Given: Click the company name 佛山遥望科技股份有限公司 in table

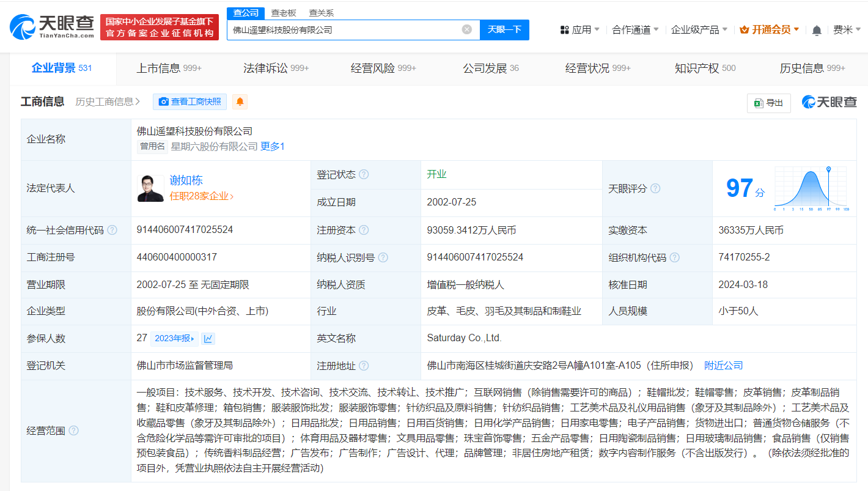Looking at the screenshot, I should 194,131.
